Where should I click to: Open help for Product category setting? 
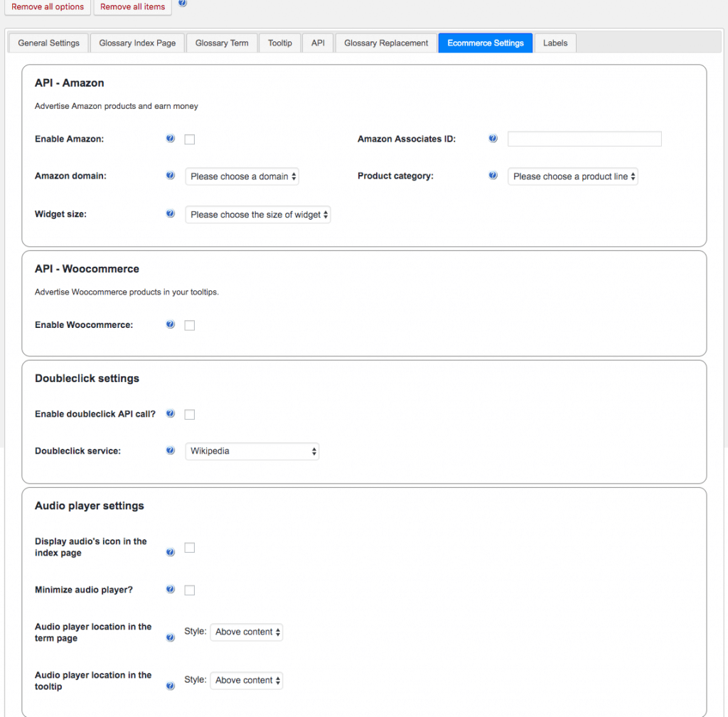pyautogui.click(x=493, y=175)
